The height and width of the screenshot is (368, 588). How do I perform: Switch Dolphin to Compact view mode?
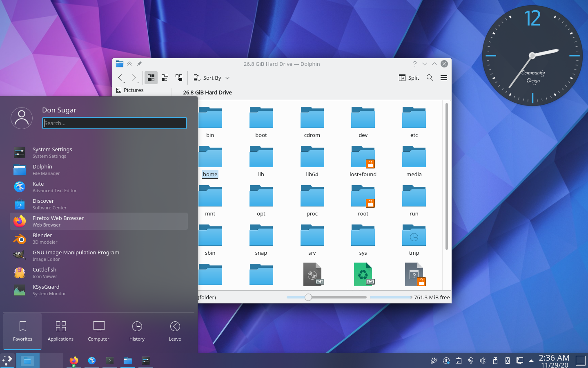(x=165, y=78)
